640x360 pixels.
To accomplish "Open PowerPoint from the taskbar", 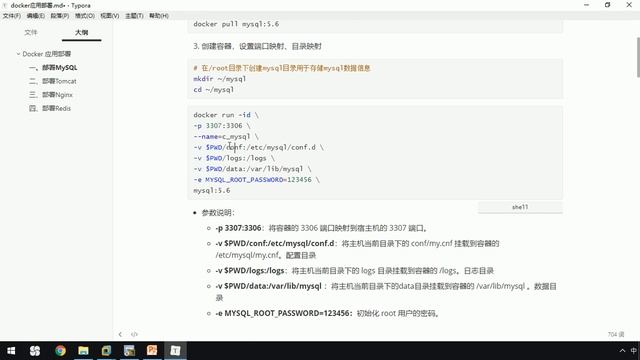I will point(152,351).
